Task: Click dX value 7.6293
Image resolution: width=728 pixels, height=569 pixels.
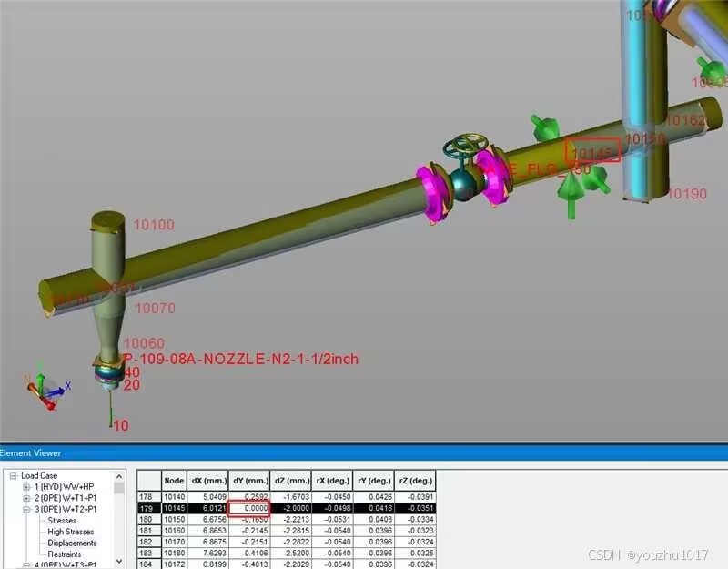Action: (207, 553)
